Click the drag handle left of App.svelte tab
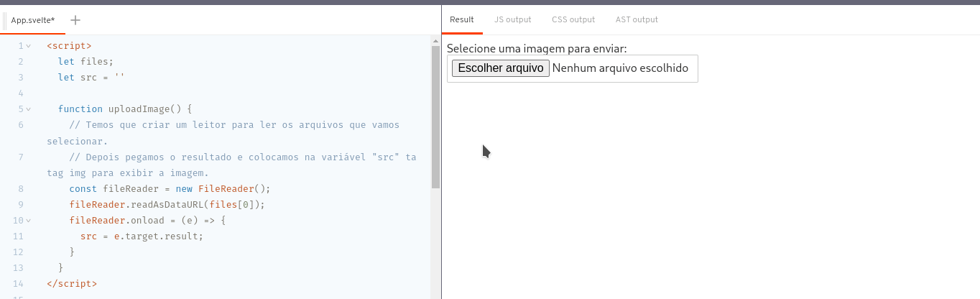980x299 pixels. click(5, 20)
